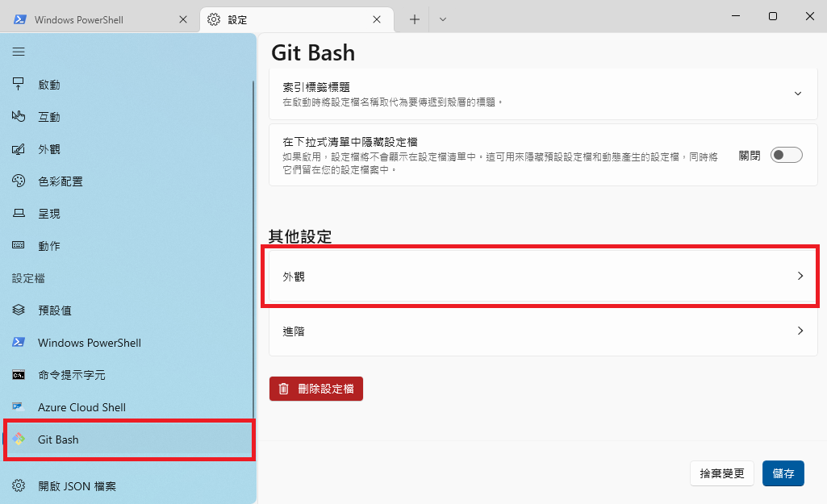Click the 呈現 rendering laptop icon
827x504 pixels.
(x=19, y=214)
